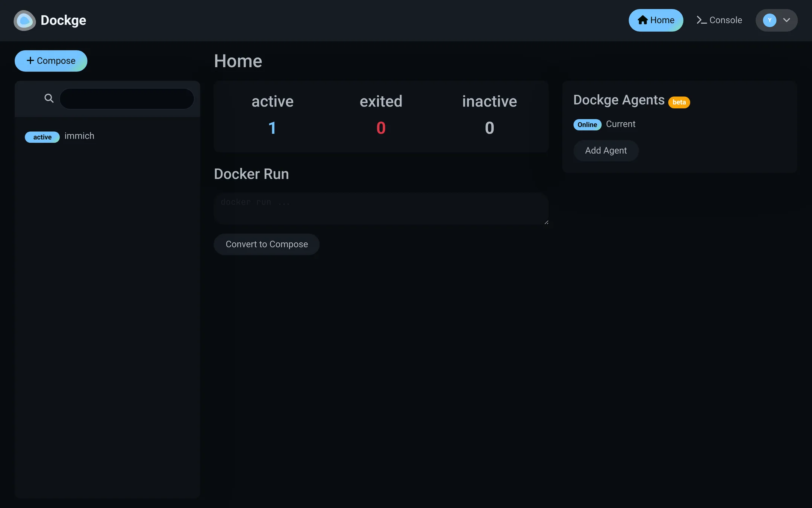
Task: Click the active stat label
Action: tap(272, 102)
